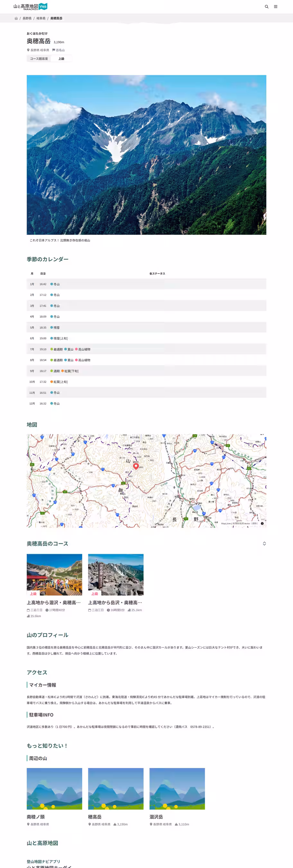
Task: Open the 上高地から岳沢・奥穂高 course title
Action: [115, 602]
